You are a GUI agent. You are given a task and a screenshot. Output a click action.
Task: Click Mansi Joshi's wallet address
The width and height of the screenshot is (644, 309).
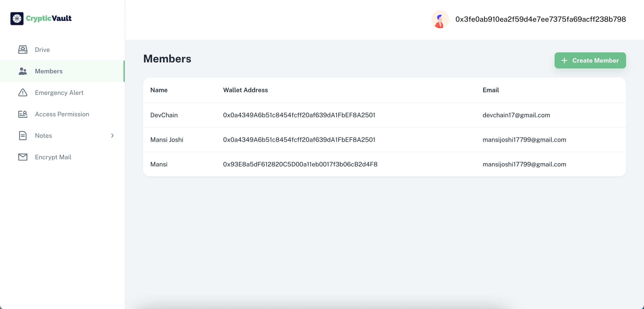(x=299, y=140)
